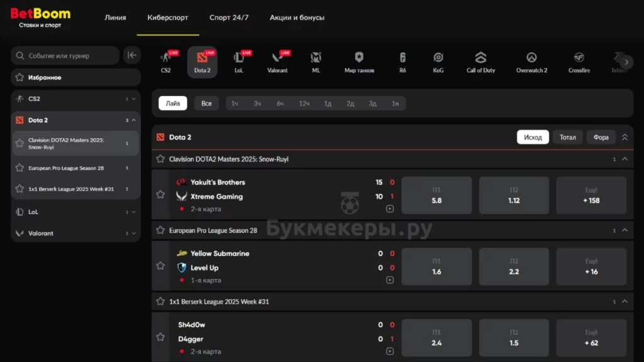Show +16 more markets
The width and height of the screenshot is (644, 362).
pos(591,266)
